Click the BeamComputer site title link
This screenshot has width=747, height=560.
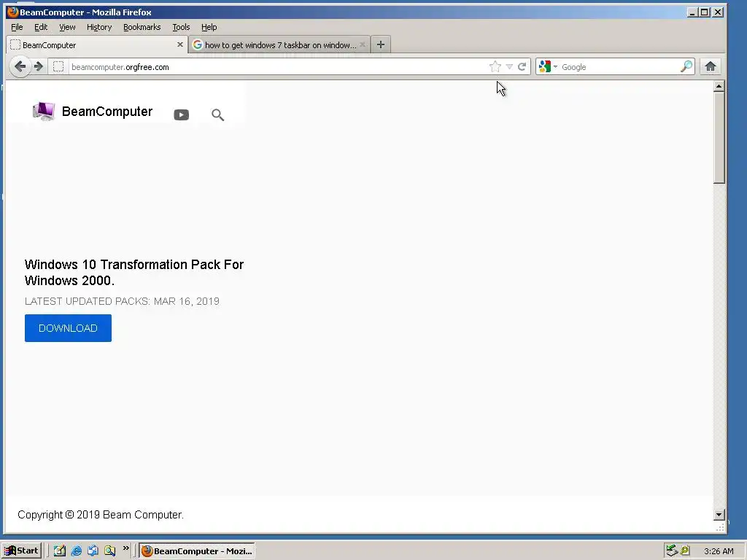pos(107,112)
